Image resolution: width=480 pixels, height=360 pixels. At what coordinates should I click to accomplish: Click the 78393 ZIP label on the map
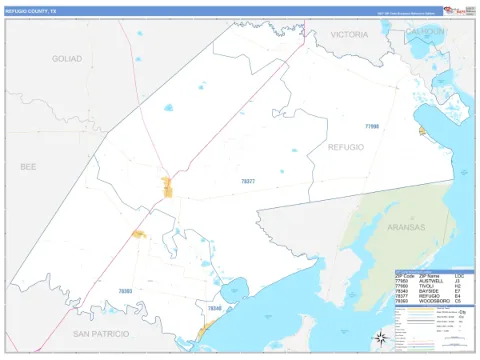[125, 291]
